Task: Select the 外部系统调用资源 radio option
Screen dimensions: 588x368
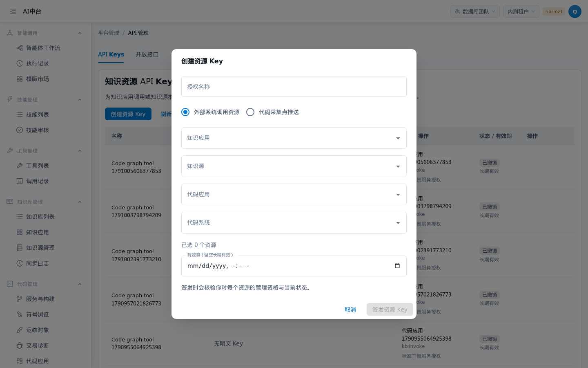Action: 185,112
